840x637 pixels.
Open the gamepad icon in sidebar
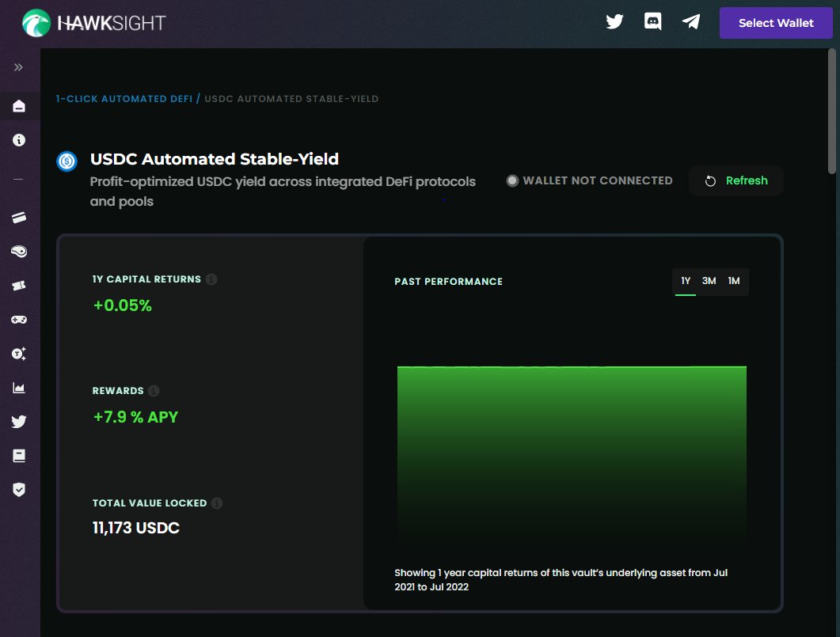(x=19, y=320)
